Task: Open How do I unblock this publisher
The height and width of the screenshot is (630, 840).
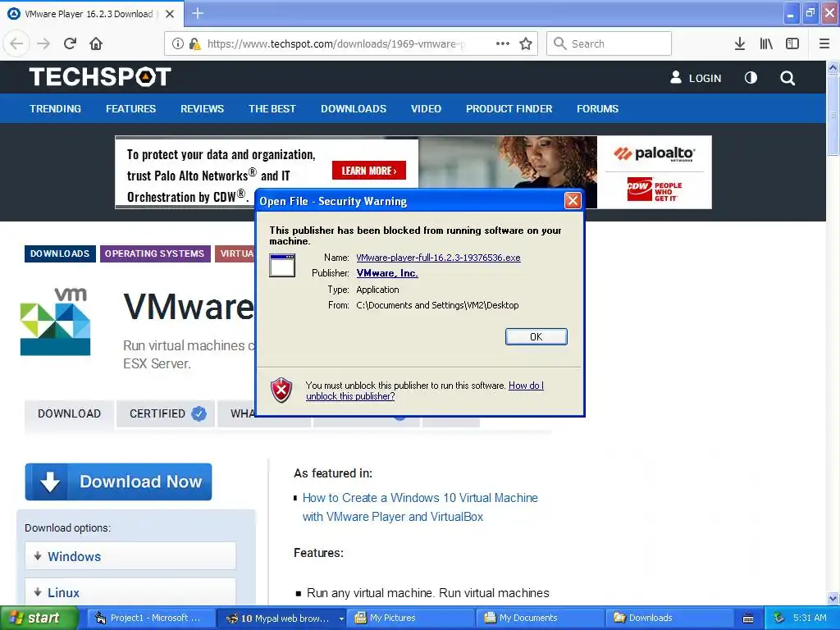Action: click(425, 390)
